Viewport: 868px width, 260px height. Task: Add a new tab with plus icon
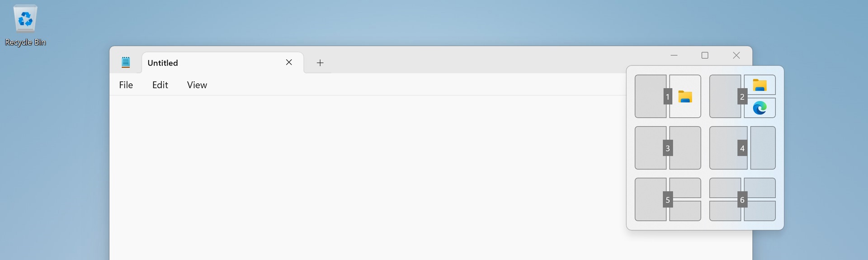[x=320, y=63]
